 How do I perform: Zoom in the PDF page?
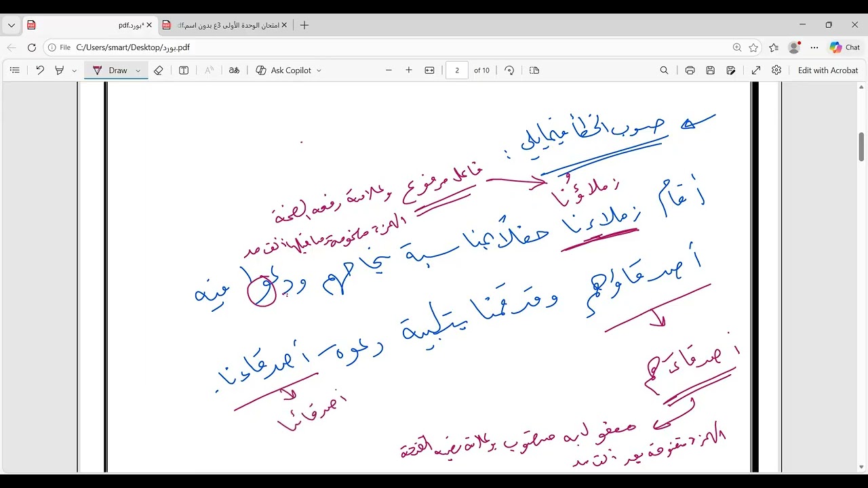tap(409, 70)
